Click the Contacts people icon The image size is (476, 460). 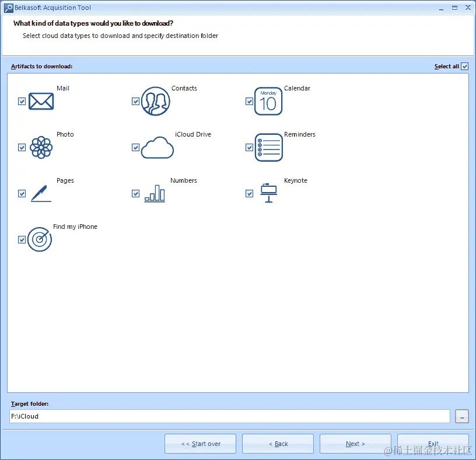pyautogui.click(x=155, y=101)
